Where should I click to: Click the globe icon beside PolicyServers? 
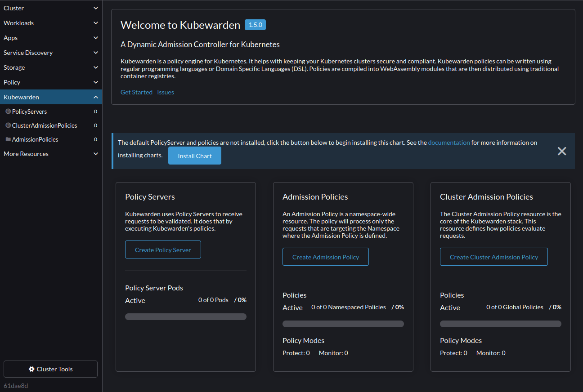click(x=8, y=111)
